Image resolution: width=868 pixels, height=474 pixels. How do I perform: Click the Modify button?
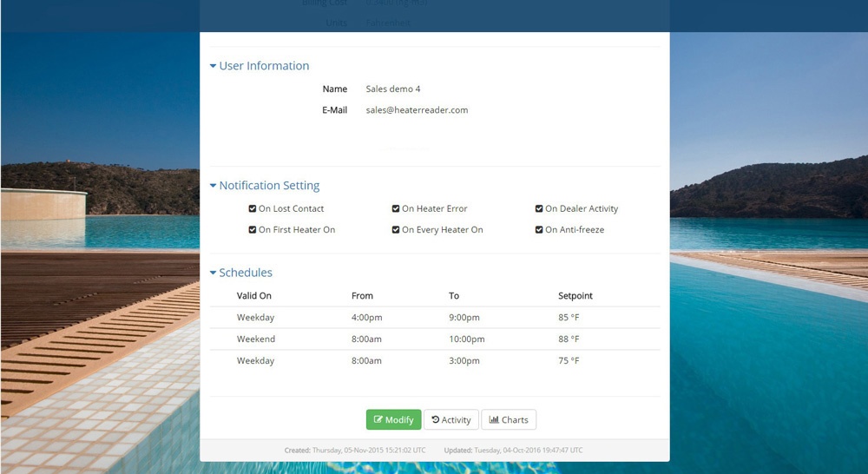coord(393,420)
